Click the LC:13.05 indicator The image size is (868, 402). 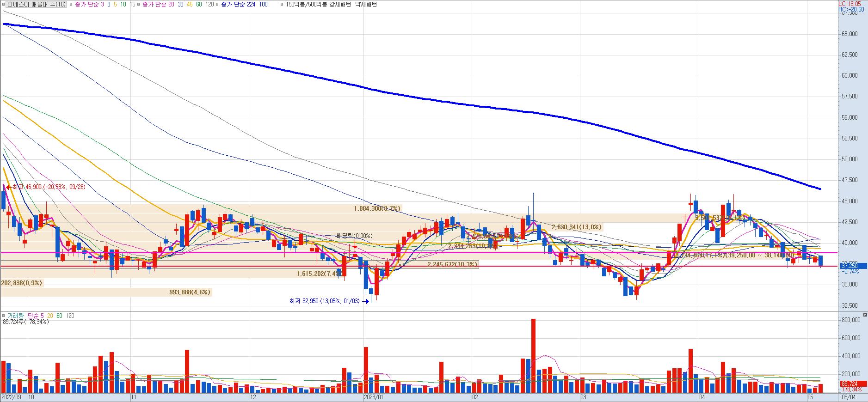click(x=850, y=4)
